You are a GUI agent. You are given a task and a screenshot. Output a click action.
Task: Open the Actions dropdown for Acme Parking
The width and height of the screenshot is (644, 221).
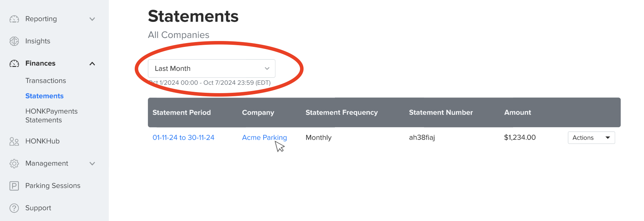coord(591,138)
